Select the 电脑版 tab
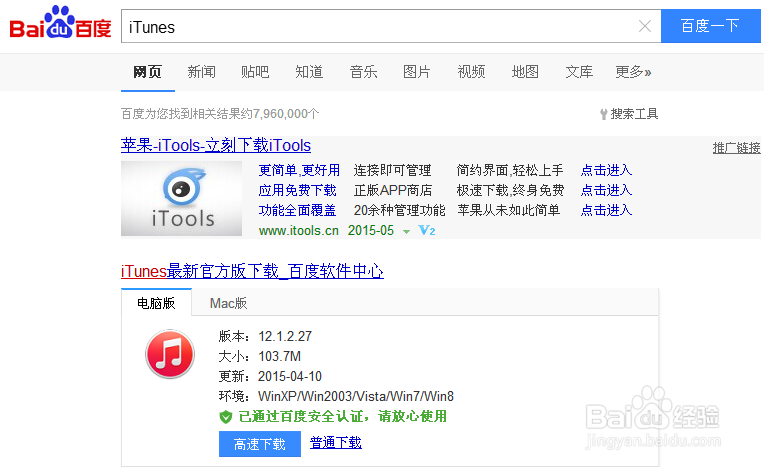The image size is (764, 467). (156, 303)
